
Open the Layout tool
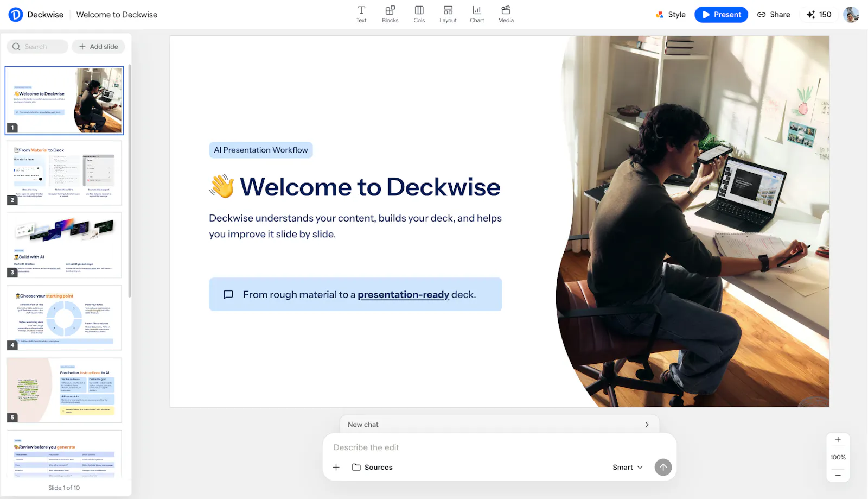pyautogui.click(x=448, y=15)
